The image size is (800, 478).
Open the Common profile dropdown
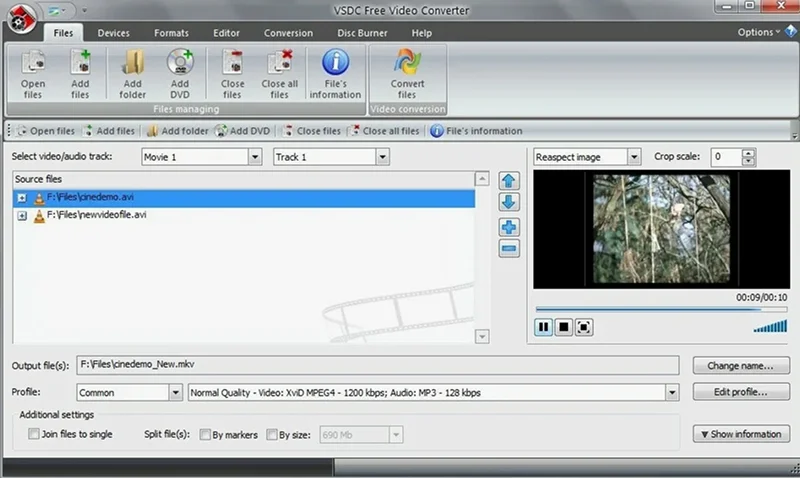pyautogui.click(x=176, y=393)
